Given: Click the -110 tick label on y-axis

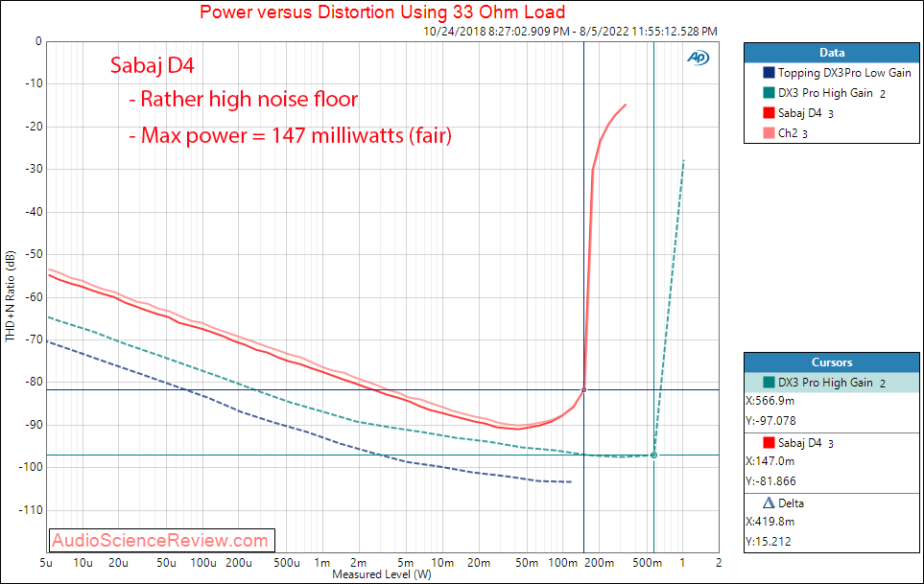Looking at the screenshot, I should coord(31,510).
